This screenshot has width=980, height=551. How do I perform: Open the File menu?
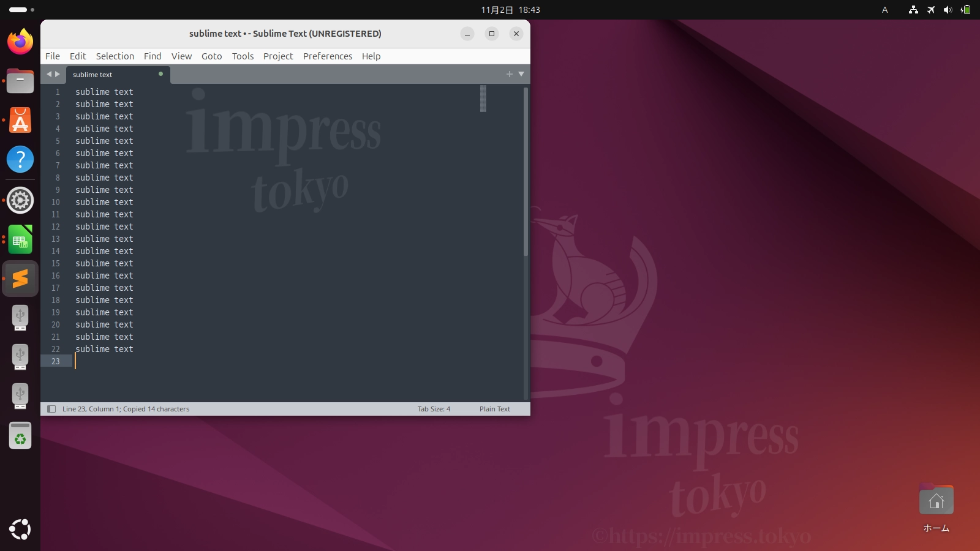coord(53,56)
